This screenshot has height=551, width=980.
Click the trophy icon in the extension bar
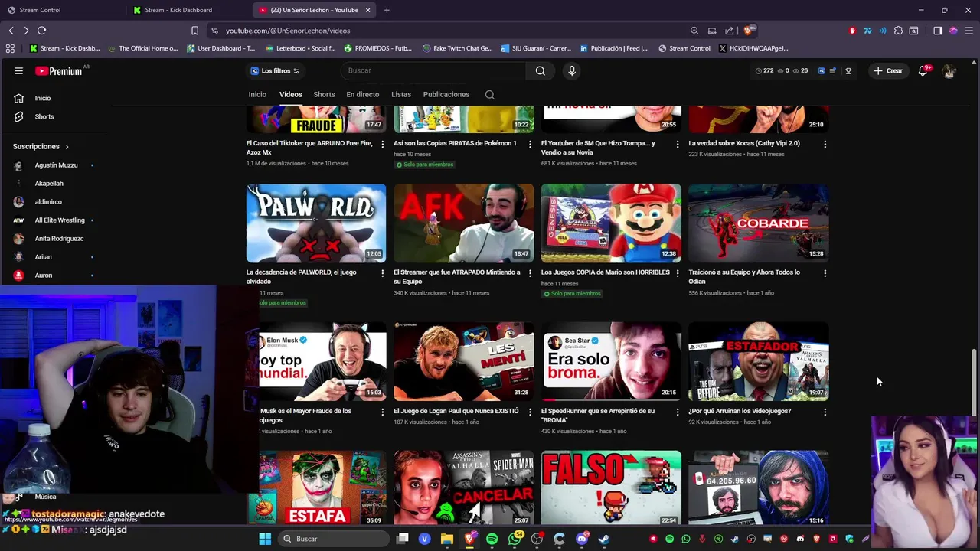tap(848, 70)
